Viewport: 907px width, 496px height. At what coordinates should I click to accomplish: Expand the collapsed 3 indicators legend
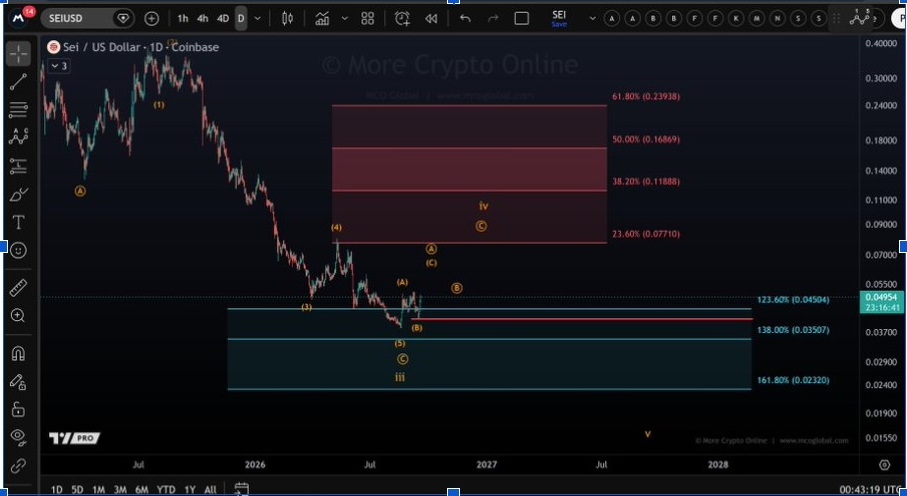(x=58, y=66)
